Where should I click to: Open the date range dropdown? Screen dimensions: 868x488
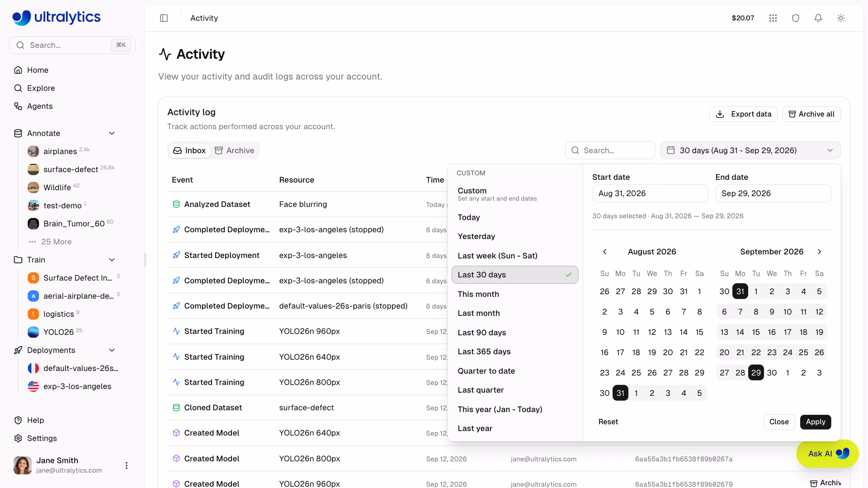click(x=750, y=150)
